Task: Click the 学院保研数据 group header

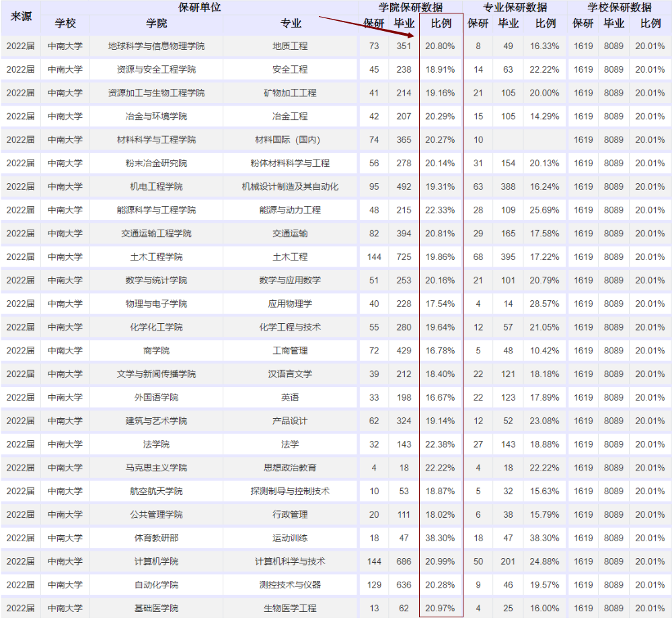Action: 410,7
